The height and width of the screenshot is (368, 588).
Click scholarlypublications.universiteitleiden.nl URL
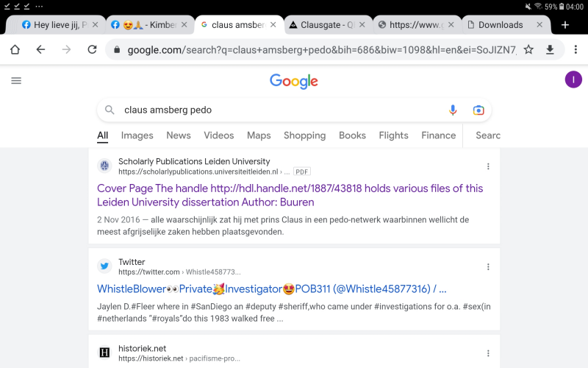point(198,172)
